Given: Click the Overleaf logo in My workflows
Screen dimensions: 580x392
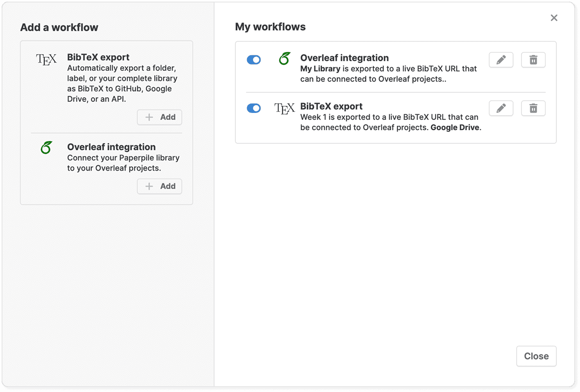Looking at the screenshot, I should (285, 59).
